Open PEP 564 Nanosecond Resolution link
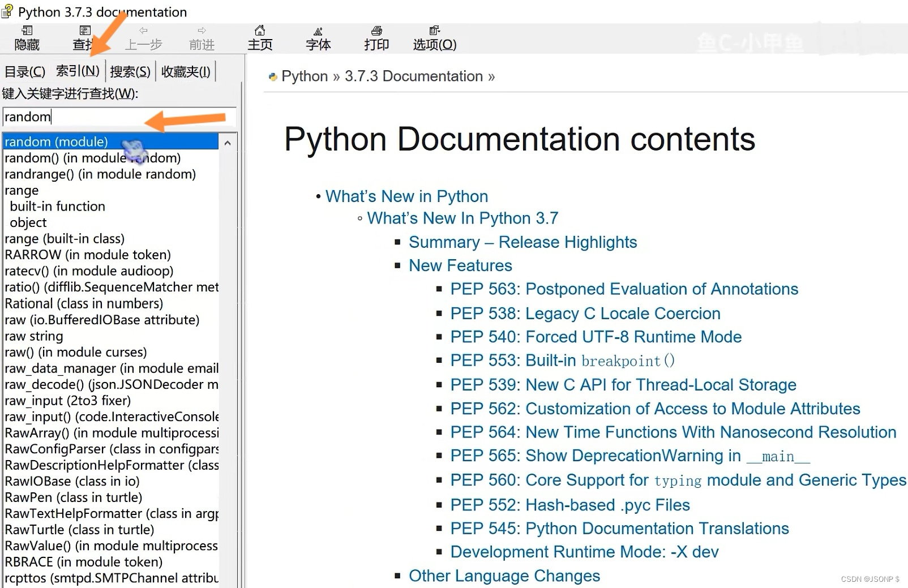Screen dimensions: 908x588 tap(674, 432)
